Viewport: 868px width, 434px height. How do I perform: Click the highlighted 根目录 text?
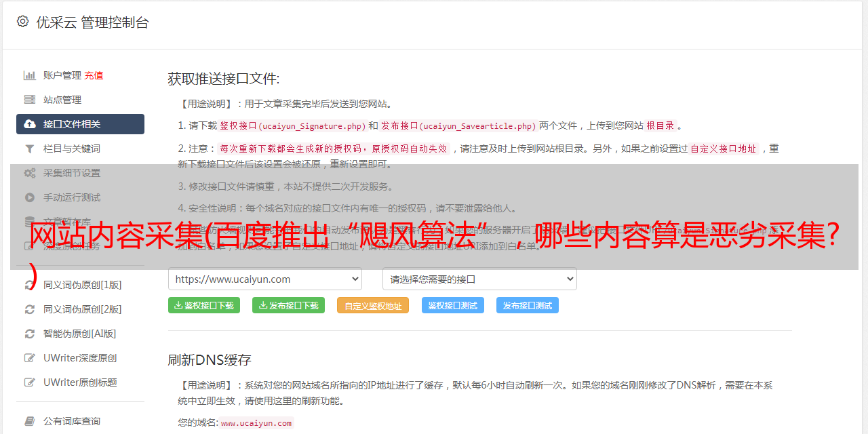[x=660, y=125]
